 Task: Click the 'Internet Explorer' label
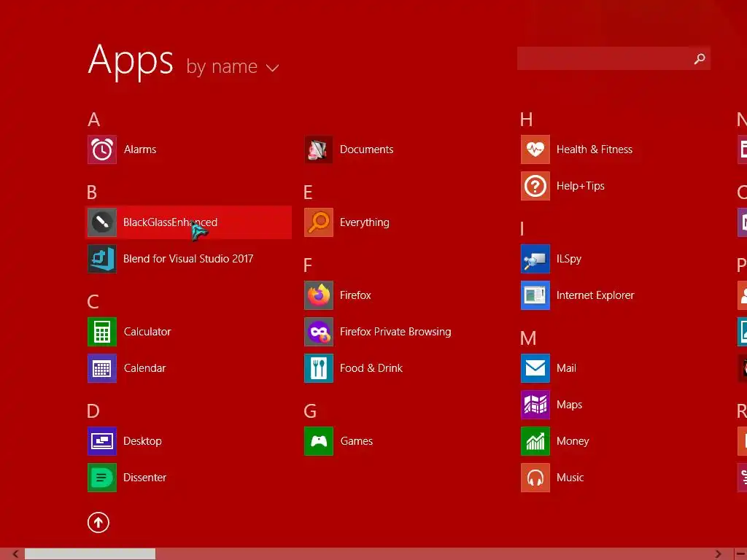(595, 295)
